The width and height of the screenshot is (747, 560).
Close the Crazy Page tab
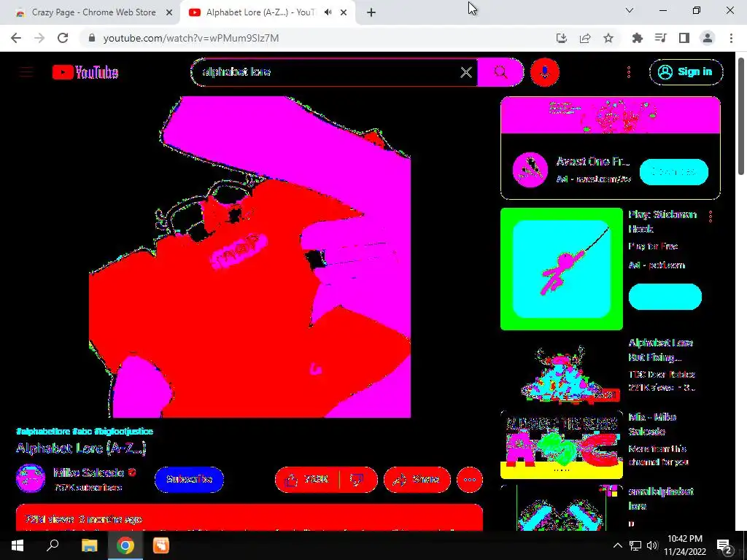coord(169,13)
